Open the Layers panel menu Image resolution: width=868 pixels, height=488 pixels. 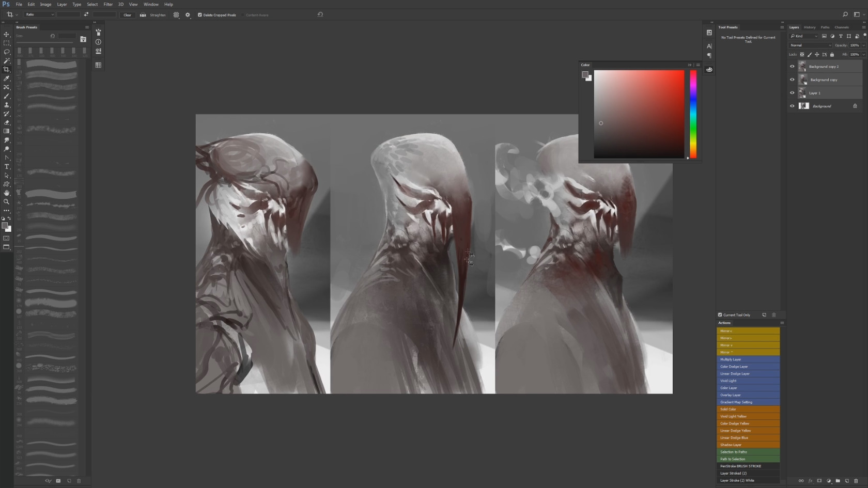click(x=864, y=27)
